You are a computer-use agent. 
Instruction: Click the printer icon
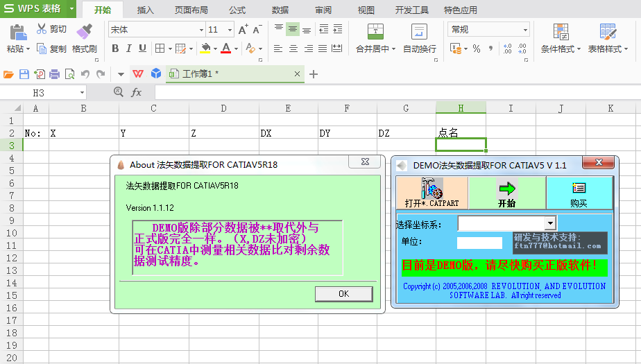54,74
